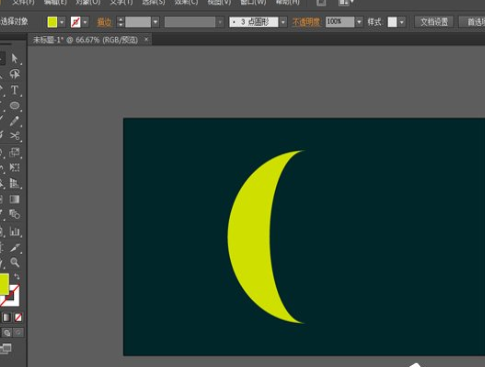Change screen mode at toolbox bottom
485x372 pixels.
6,349
